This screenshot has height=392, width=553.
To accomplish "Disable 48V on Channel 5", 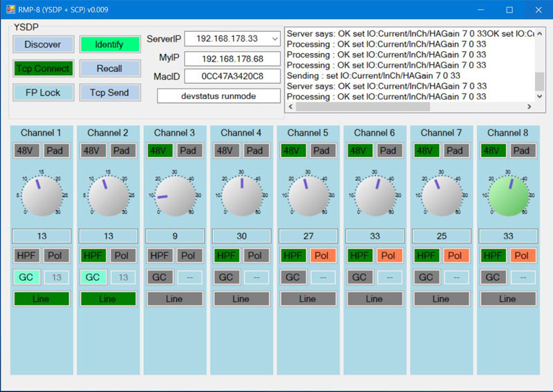I will pyautogui.click(x=293, y=151).
